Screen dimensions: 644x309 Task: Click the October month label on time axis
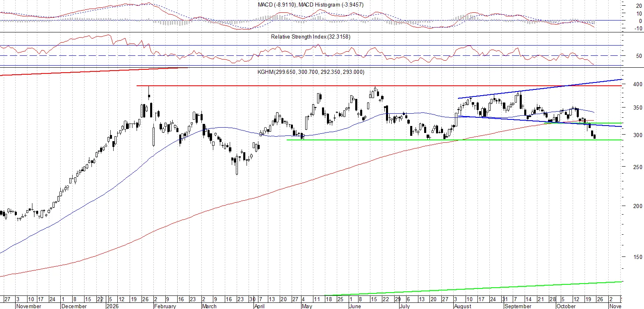point(566,306)
